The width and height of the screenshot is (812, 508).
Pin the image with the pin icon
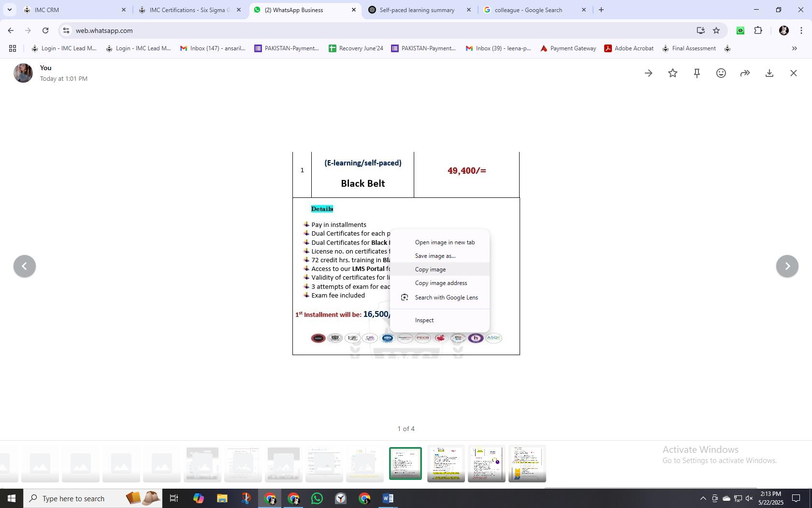697,73
